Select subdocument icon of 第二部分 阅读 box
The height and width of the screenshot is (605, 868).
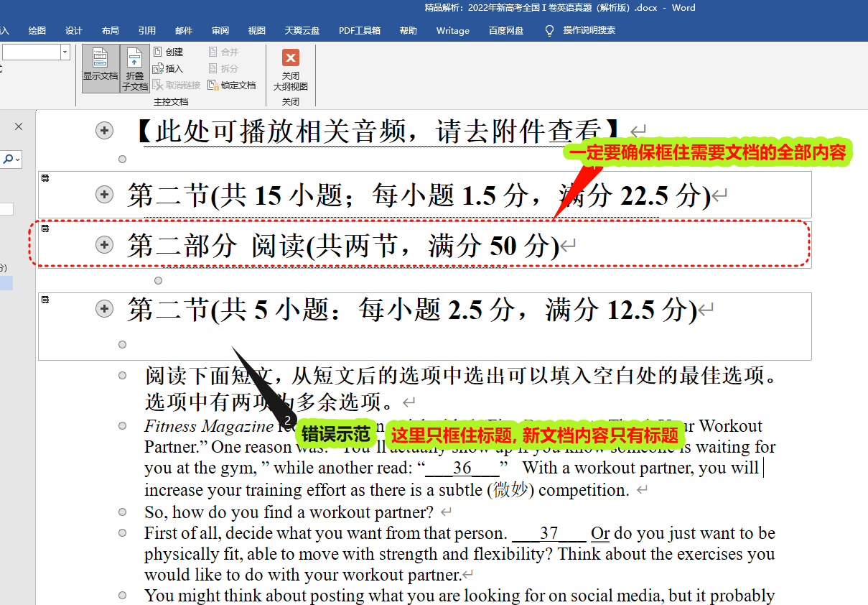[x=45, y=228]
